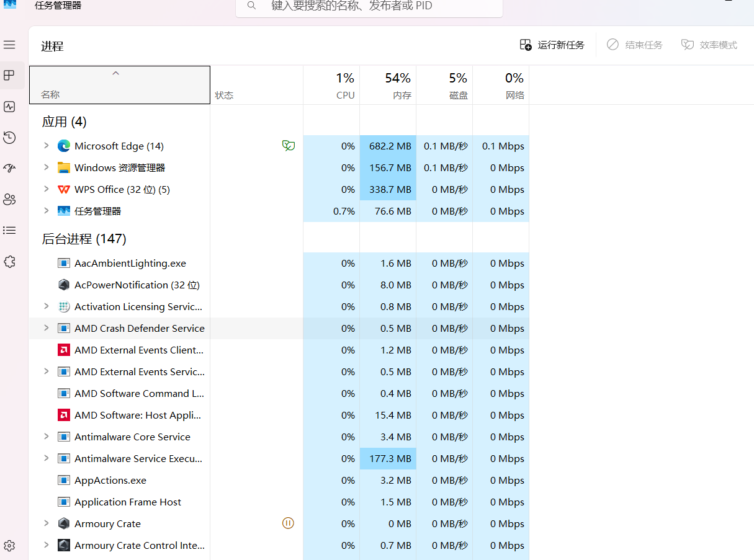Screen dimensions: 754x560
Task: Expand Antimalware Core Service row
Action: [46, 437]
